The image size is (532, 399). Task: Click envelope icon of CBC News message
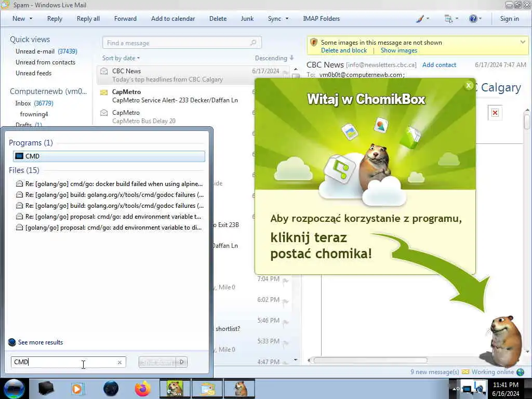[104, 71]
